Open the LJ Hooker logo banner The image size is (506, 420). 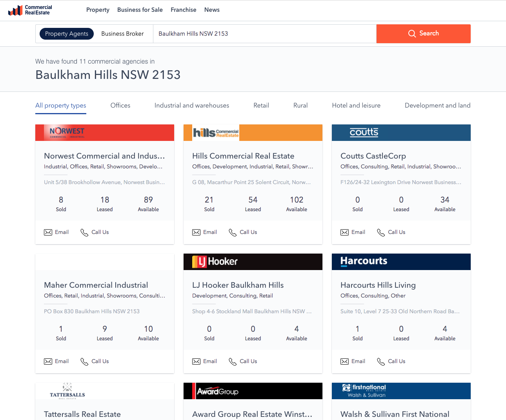253,262
